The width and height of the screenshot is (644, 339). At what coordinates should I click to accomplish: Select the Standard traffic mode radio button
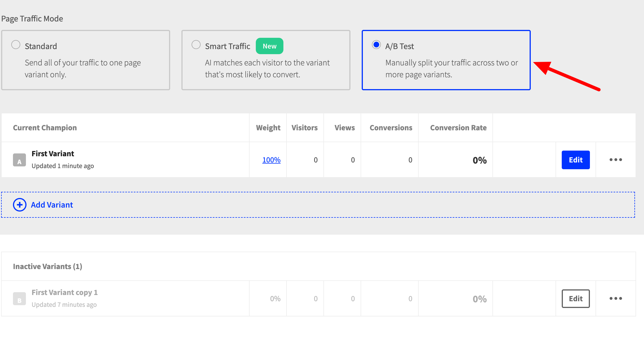[16, 45]
